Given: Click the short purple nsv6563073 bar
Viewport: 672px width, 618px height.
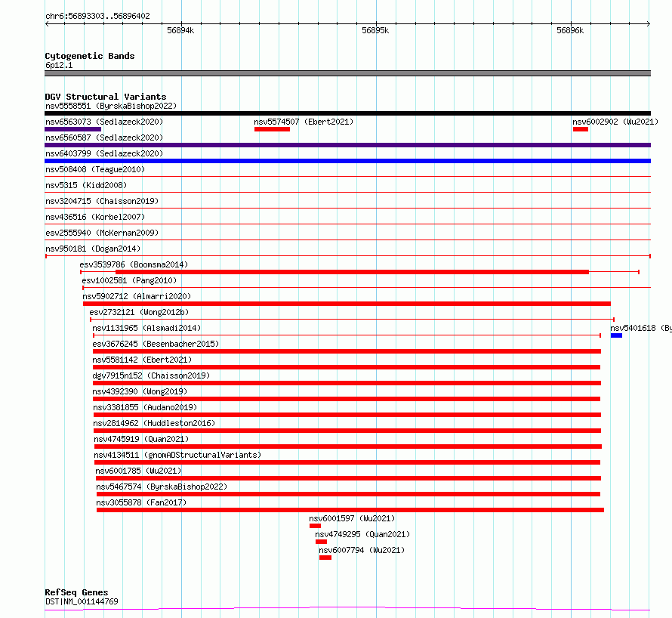Looking at the screenshot, I should coord(72,129).
